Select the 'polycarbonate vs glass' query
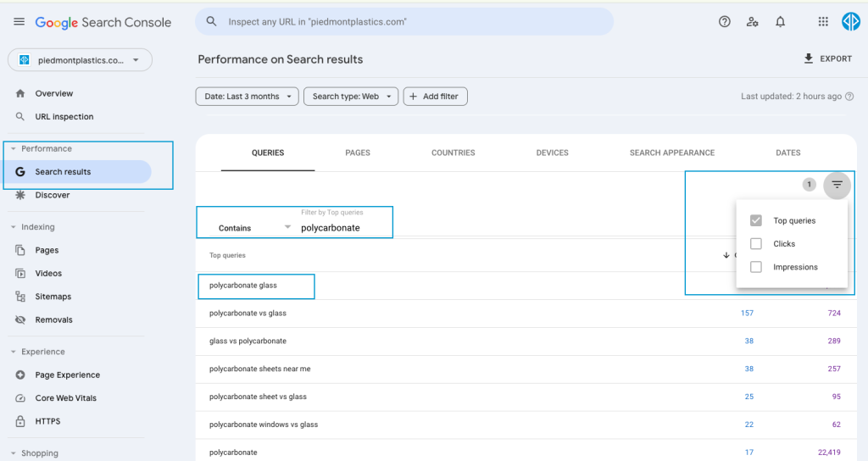The width and height of the screenshot is (868, 461). pyautogui.click(x=248, y=314)
